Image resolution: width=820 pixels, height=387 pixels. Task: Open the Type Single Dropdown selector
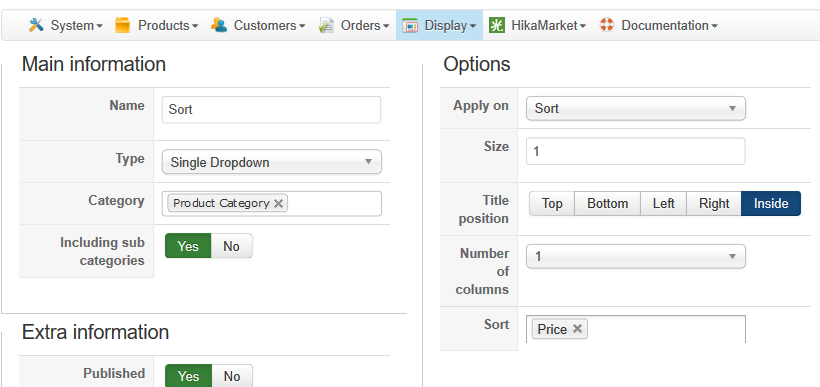[x=271, y=162]
